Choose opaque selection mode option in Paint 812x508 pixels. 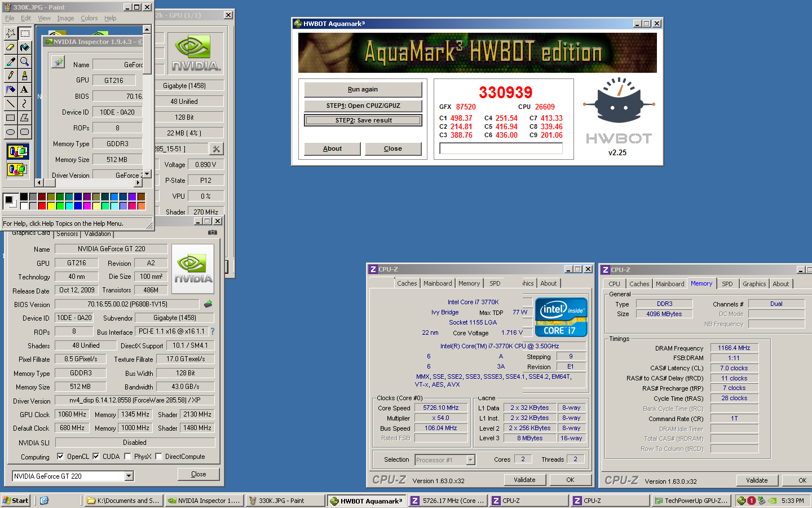(17, 151)
